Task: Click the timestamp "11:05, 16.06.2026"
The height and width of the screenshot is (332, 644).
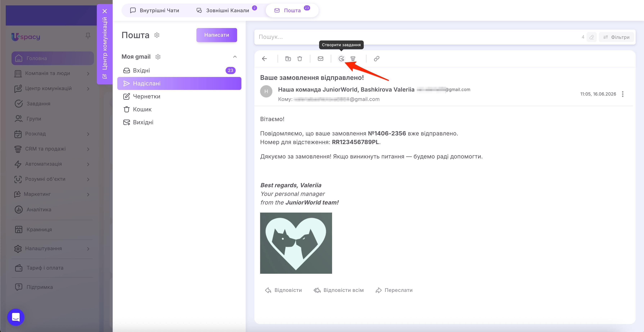Action: 598,94
